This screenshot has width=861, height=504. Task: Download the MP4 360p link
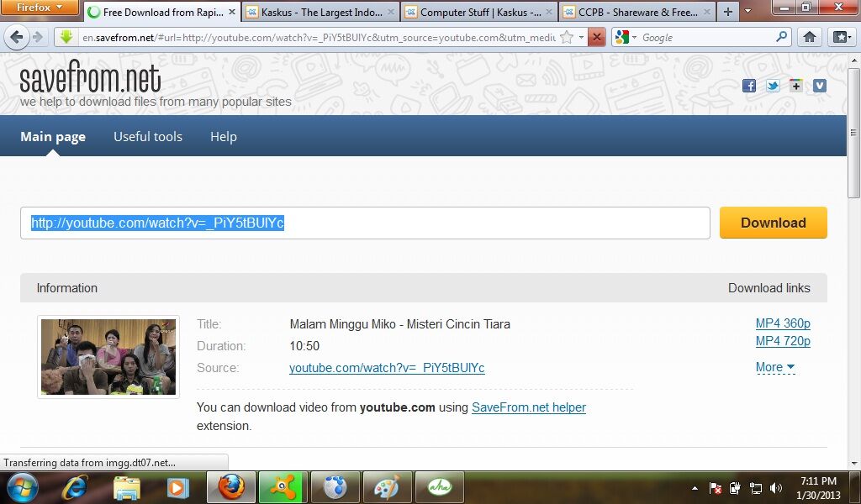point(783,323)
